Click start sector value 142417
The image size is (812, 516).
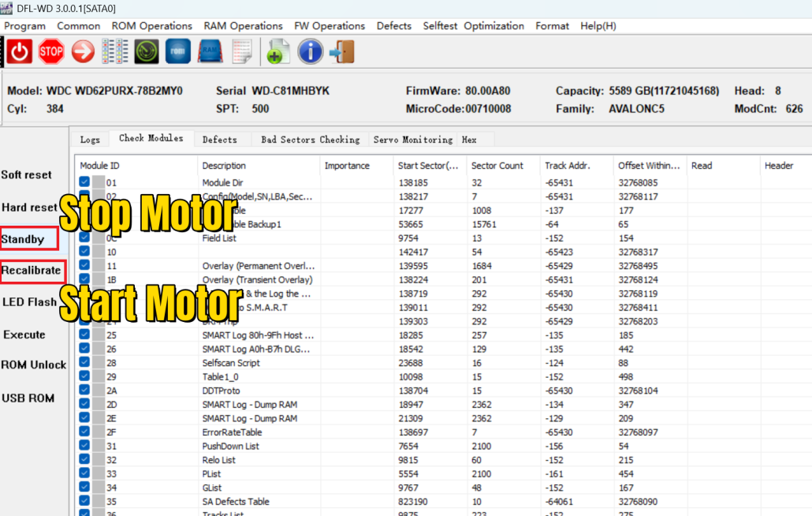pos(413,252)
